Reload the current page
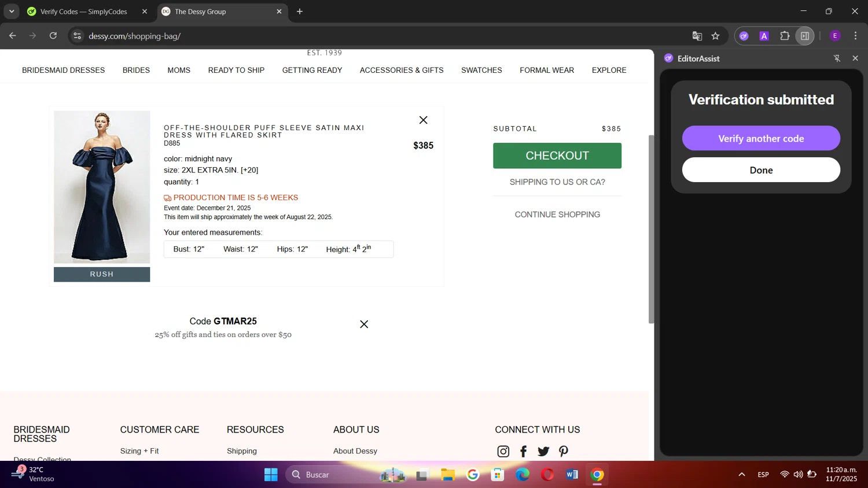 (x=53, y=36)
